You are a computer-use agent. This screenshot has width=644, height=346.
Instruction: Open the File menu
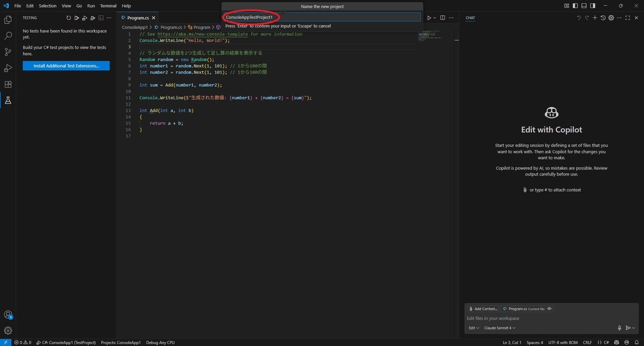(18, 6)
